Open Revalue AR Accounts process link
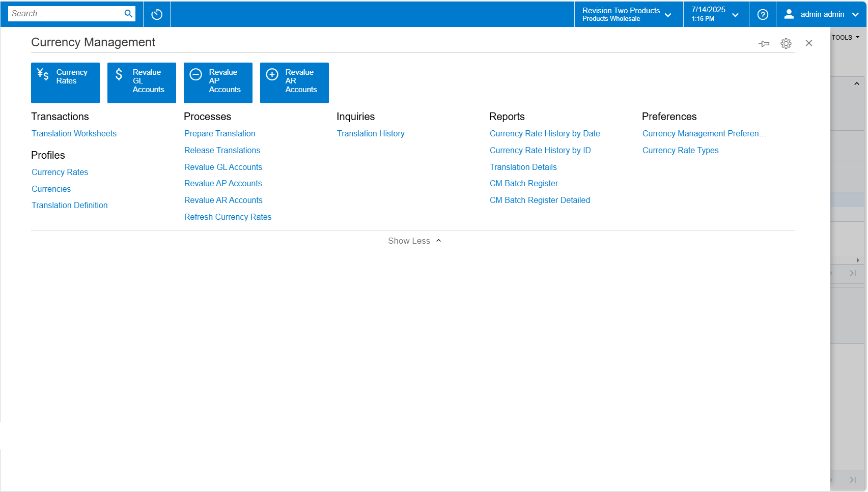 pyautogui.click(x=223, y=200)
